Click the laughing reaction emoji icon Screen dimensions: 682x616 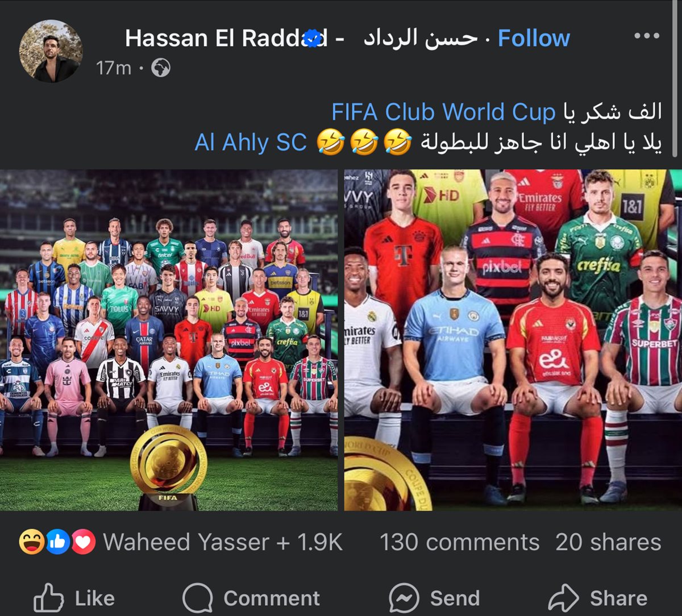pyautogui.click(x=31, y=542)
